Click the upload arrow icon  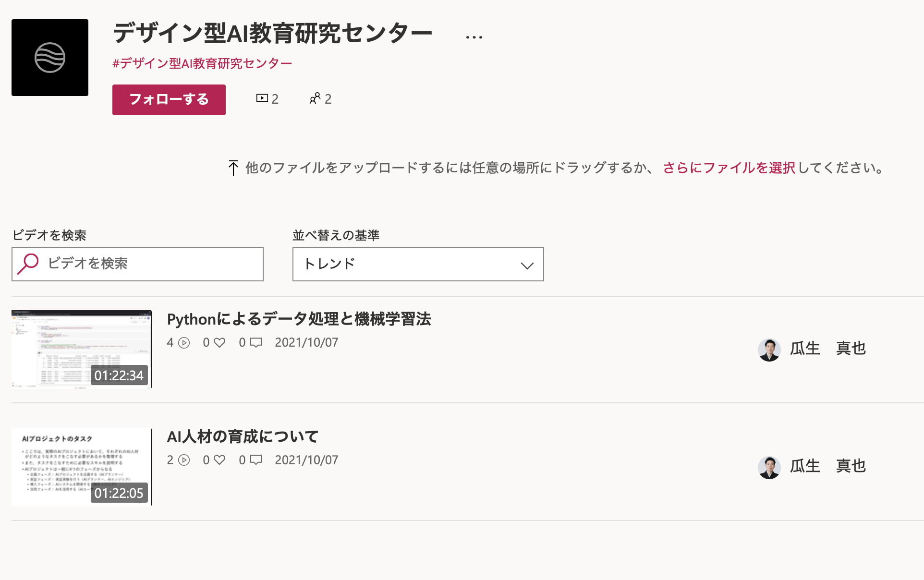coord(233,168)
